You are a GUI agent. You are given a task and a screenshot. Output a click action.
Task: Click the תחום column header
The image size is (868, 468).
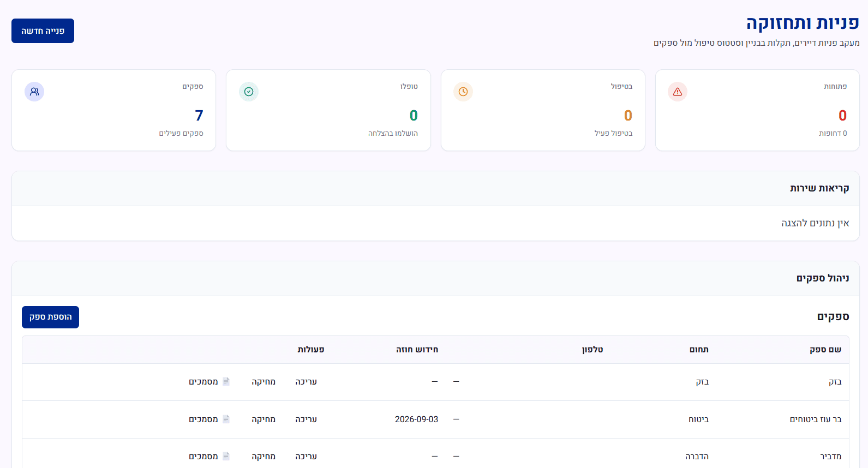tap(699, 350)
